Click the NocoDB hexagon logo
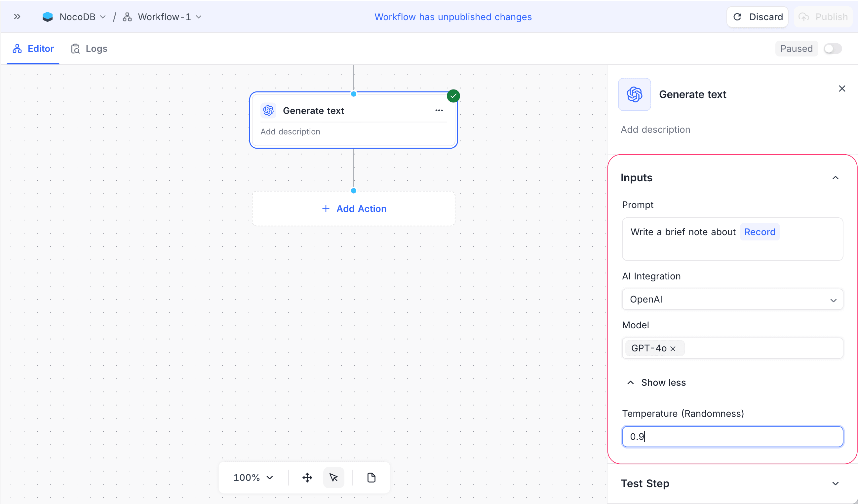Screen dimensions: 858x504 [x=47, y=16]
